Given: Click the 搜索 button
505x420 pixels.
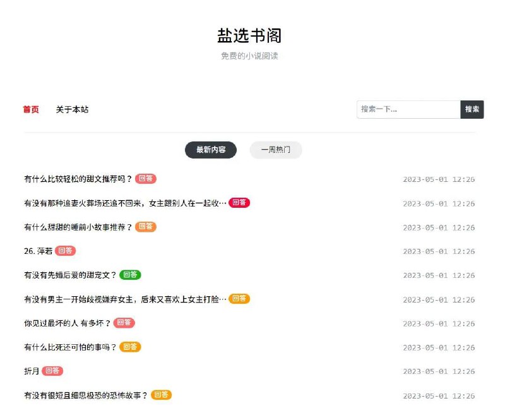Looking at the screenshot, I should 472,110.
